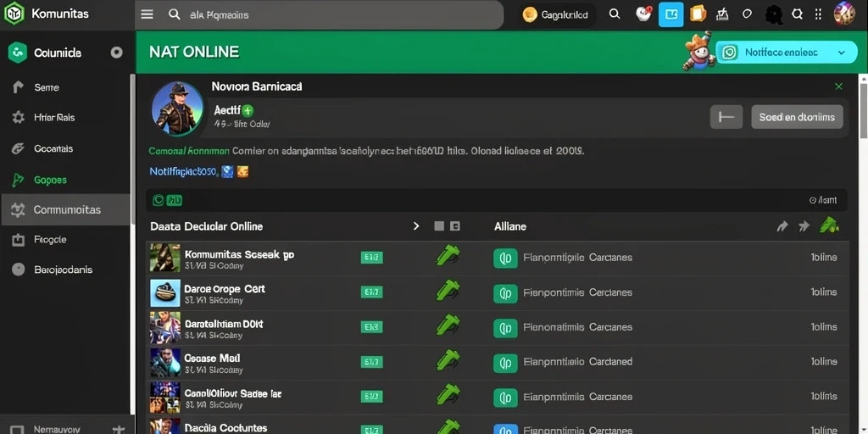
Task: Open the user avatar at top right
Action: 844,14
